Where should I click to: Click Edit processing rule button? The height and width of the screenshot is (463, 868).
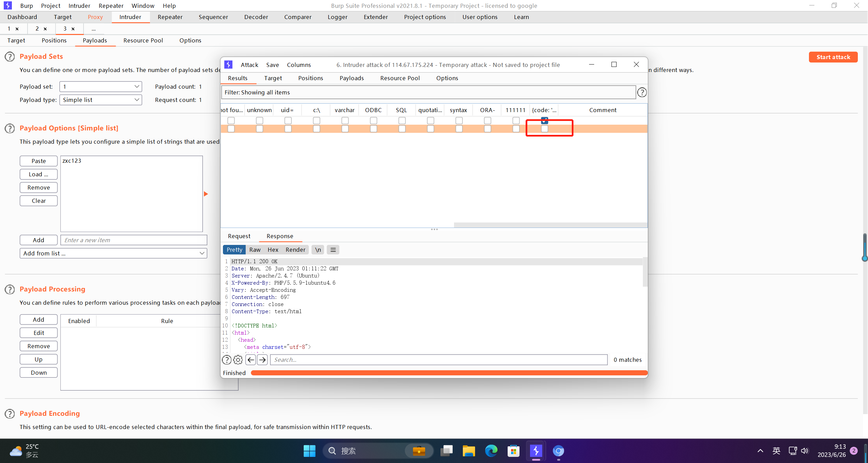pos(39,333)
